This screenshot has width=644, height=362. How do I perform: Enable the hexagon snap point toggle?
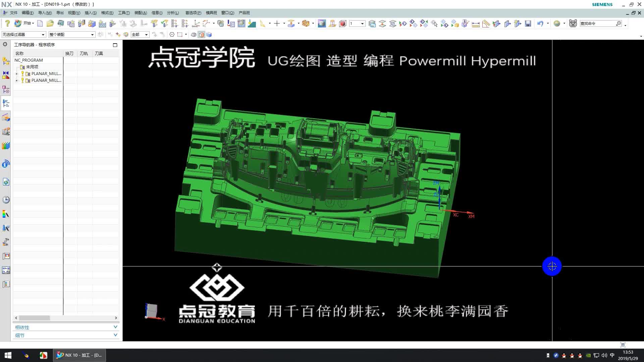click(172, 35)
